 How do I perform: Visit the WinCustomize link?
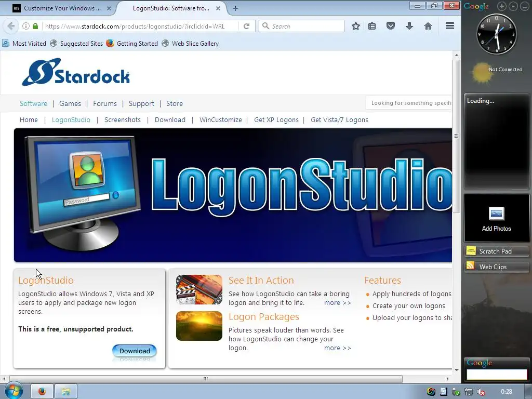pos(220,120)
